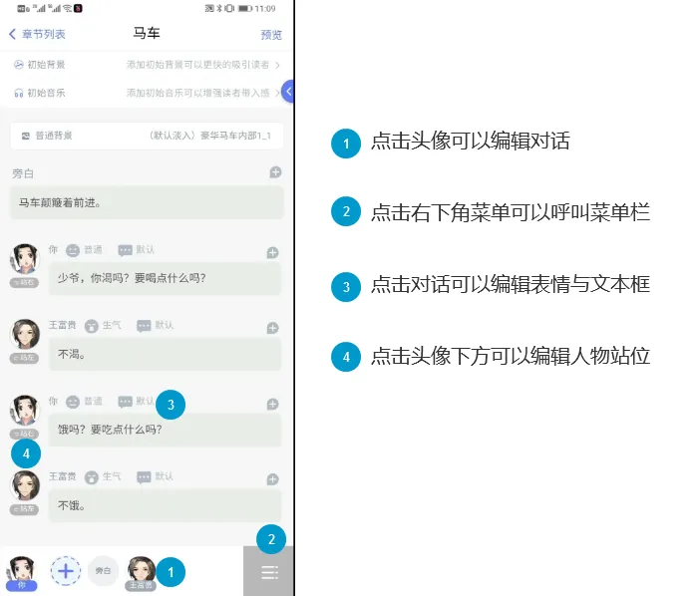Add item after the 旁白 narration
The height and width of the screenshot is (596, 700).
275,172
